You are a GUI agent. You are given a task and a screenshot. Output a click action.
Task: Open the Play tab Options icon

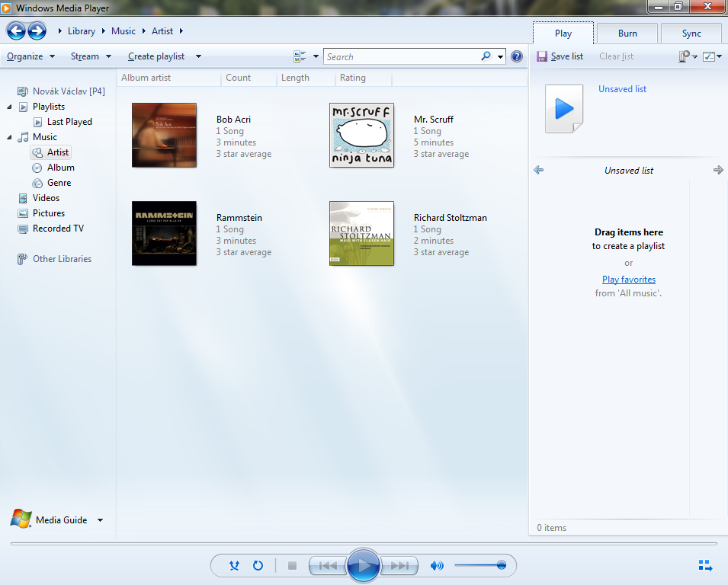coord(685,56)
